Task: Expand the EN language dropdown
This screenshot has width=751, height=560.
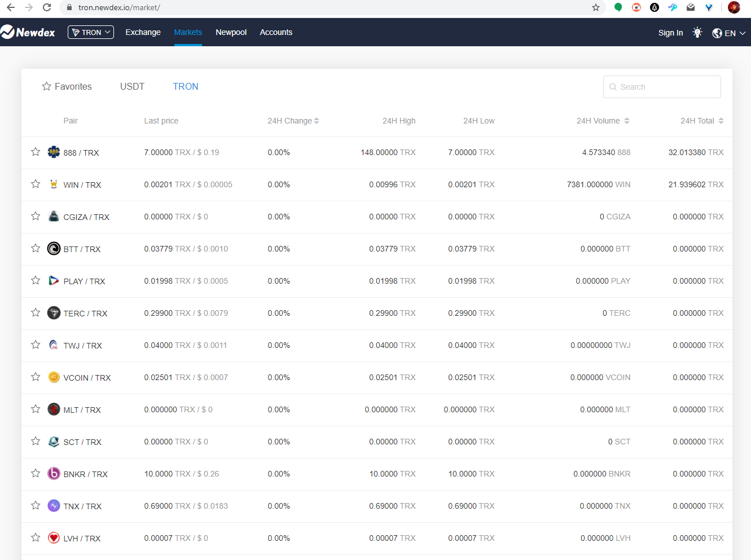Action: coord(735,33)
